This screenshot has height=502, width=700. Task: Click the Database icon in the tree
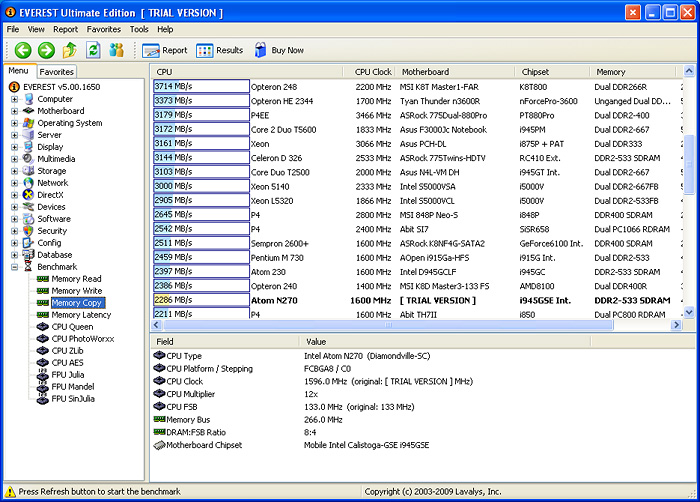click(x=29, y=255)
